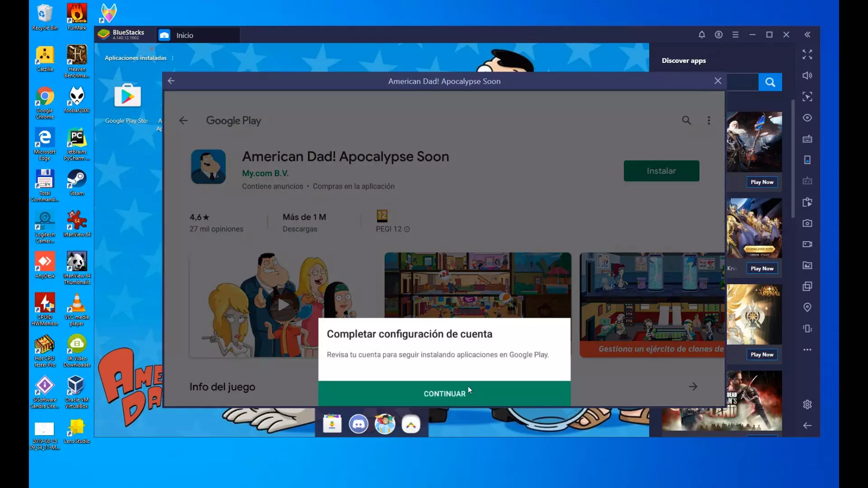The width and height of the screenshot is (868, 488).
Task: Toggle fullscreen mode in the sidebar
Action: tap(807, 55)
